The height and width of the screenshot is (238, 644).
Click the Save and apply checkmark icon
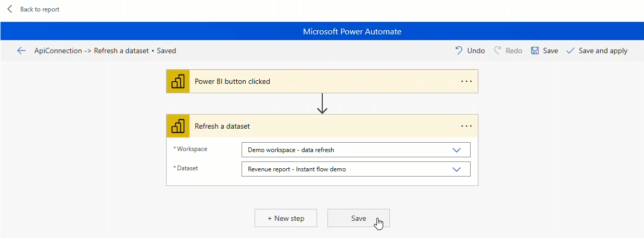570,51
